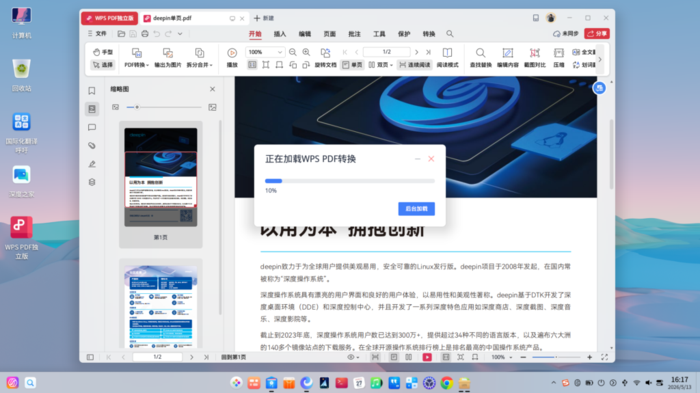Click the red play button in status bar
700x393 pixels.
click(x=427, y=357)
